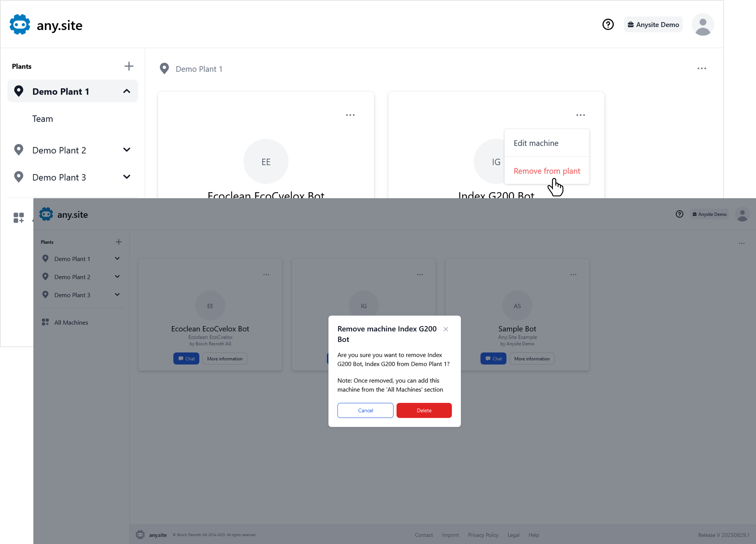Viewport: 756px width, 544px height.
Task: Collapse Demo Plant 1 in top sidebar
Action: pyautogui.click(x=127, y=91)
